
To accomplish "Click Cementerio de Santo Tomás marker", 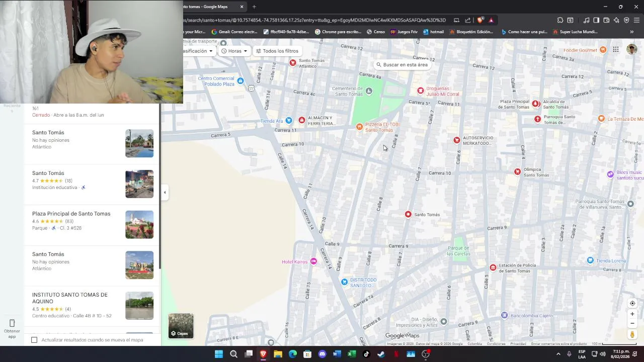I will [369, 91].
